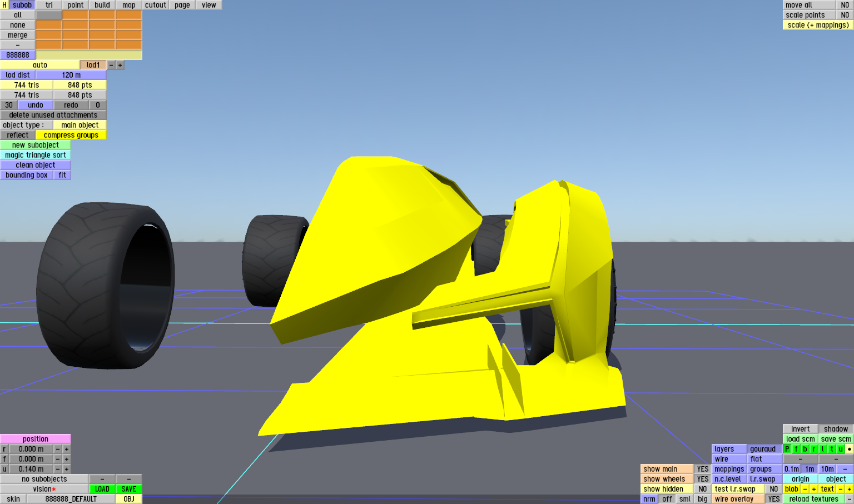The height and width of the screenshot is (504, 854).
Task: Click scale (+ mappings) button
Action: pos(818,25)
